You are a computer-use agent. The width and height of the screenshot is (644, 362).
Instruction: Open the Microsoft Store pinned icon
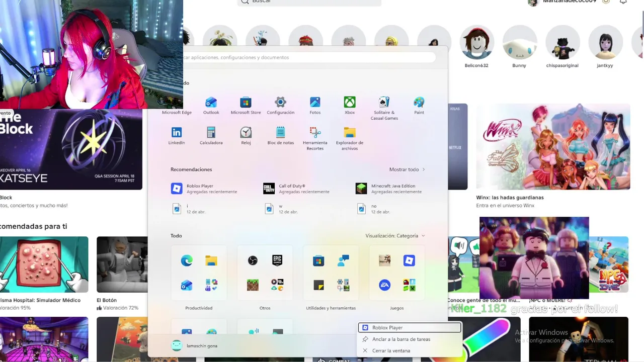(x=246, y=103)
